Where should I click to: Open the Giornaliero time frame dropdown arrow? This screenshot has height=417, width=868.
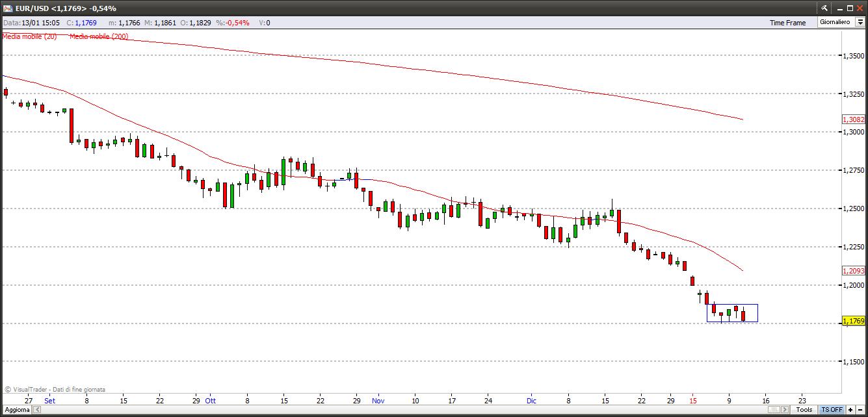click(x=860, y=22)
